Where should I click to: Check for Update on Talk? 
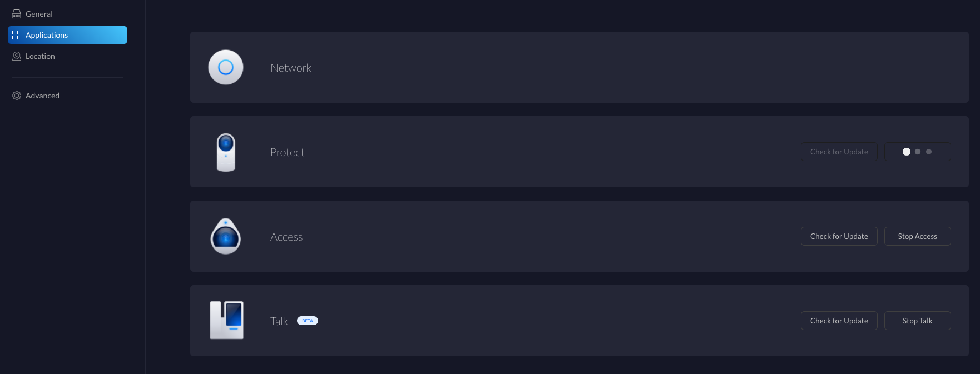tap(839, 321)
